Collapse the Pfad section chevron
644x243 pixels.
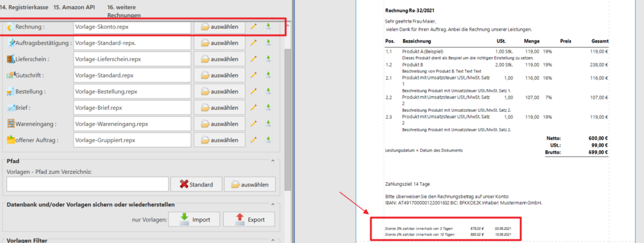click(273, 161)
